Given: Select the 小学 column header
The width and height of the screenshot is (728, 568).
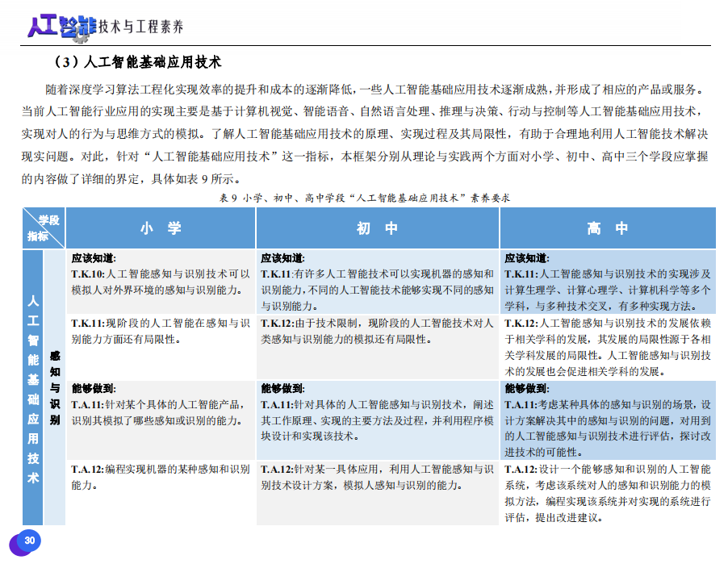Looking at the screenshot, I should tap(161, 228).
